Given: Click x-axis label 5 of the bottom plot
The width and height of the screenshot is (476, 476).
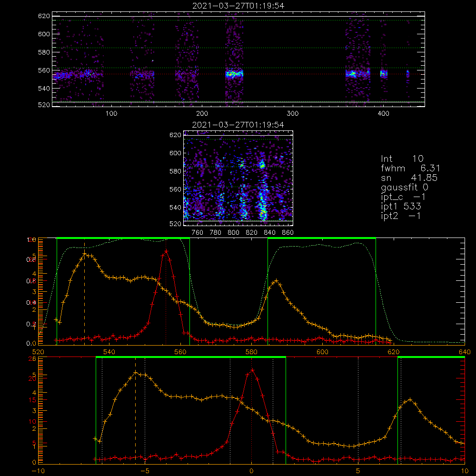Looking at the screenshot, I should point(358,471).
